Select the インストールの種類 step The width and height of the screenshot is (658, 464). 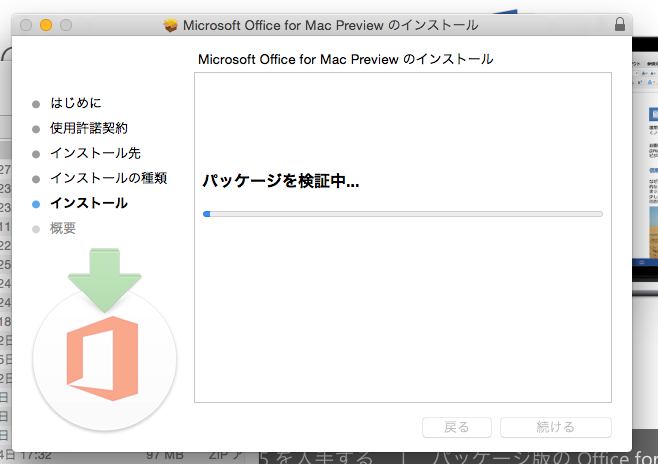(x=109, y=178)
